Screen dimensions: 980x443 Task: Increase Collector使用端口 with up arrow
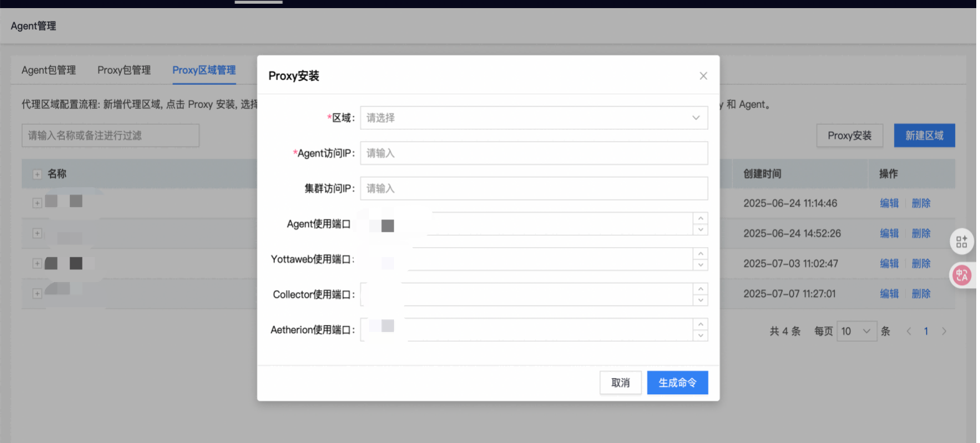(701, 289)
